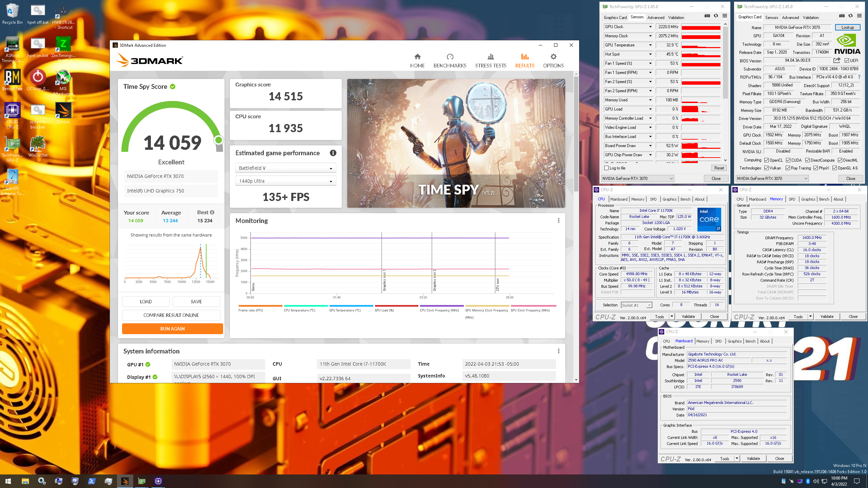Viewport: 868px width, 488px height.
Task: Click the LOAD result button
Action: (x=146, y=302)
